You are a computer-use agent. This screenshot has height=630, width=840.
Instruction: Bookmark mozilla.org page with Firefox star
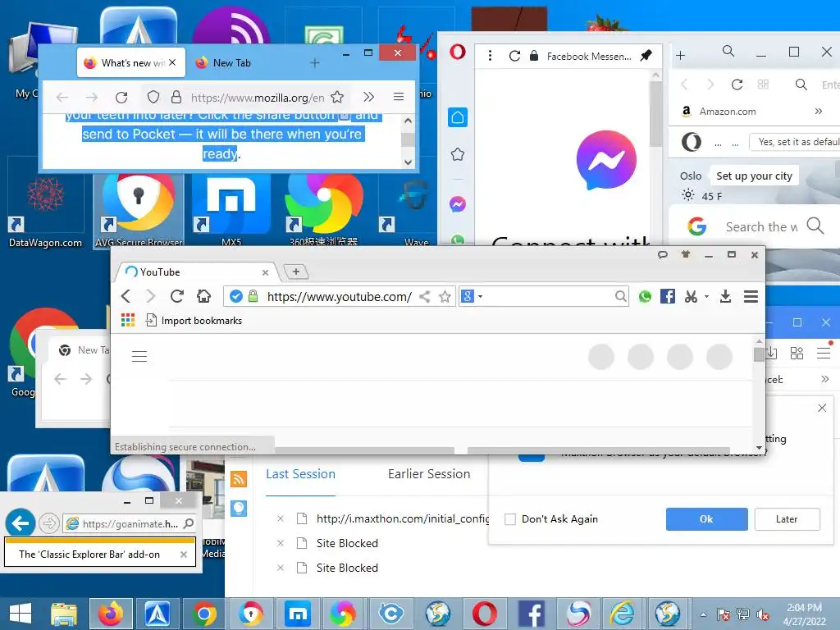[x=337, y=97]
